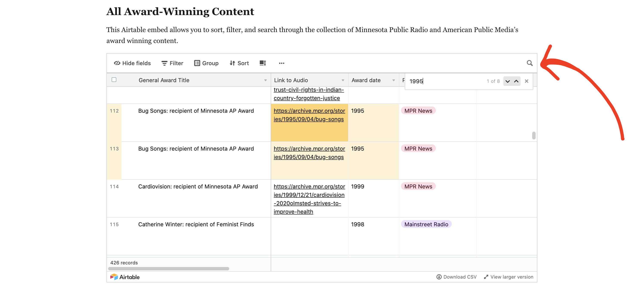Click Award date 1995 in row 113

(x=373, y=160)
